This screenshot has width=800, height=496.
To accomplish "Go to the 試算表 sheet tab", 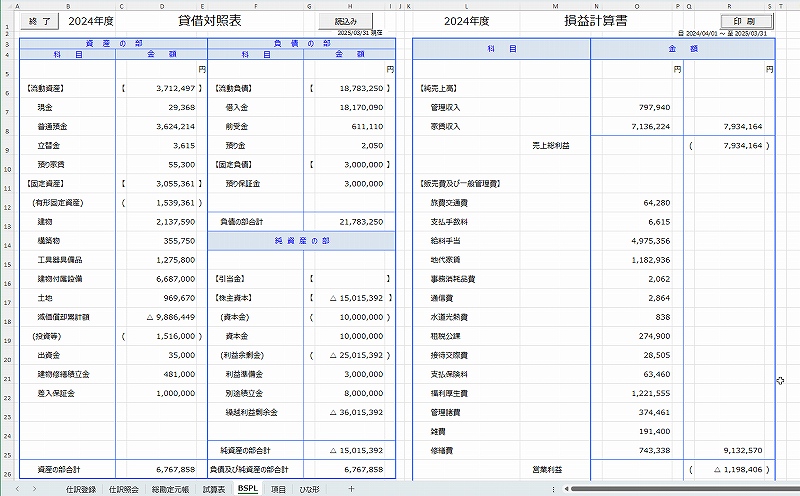I will tap(213, 488).
